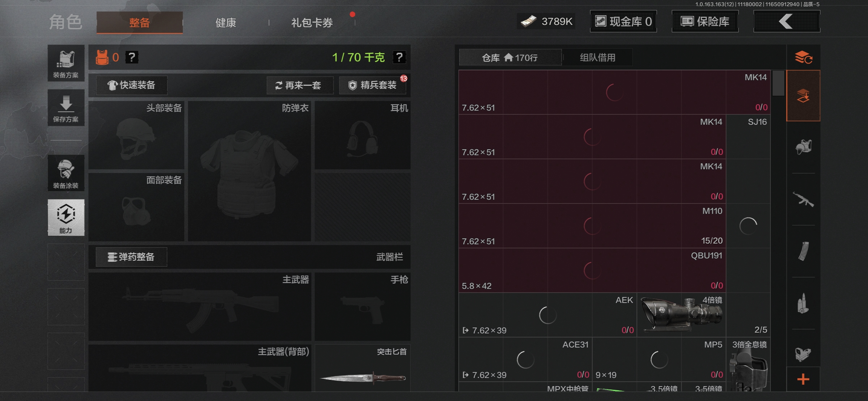Switch to the 组队借用 tab
The height and width of the screenshot is (401, 868).
597,57
